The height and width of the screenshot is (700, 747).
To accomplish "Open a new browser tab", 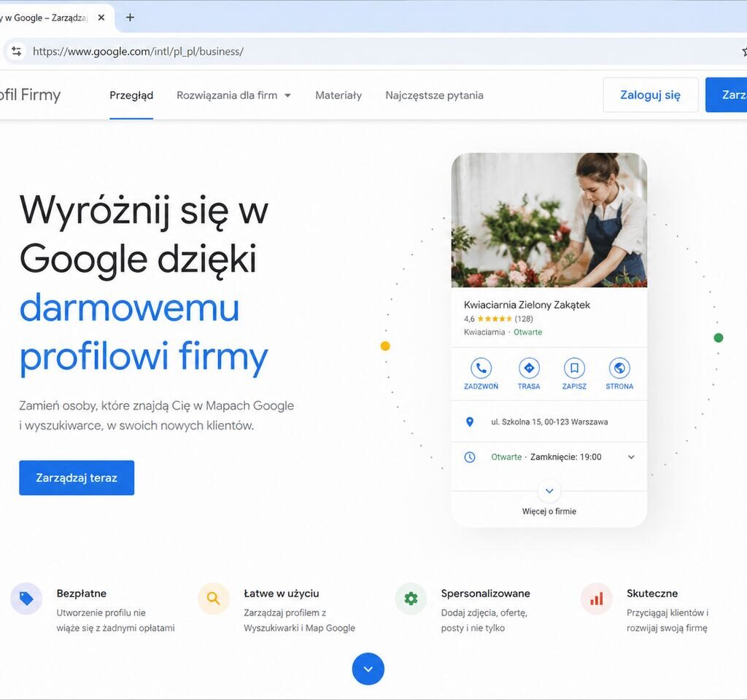I will pos(130,17).
